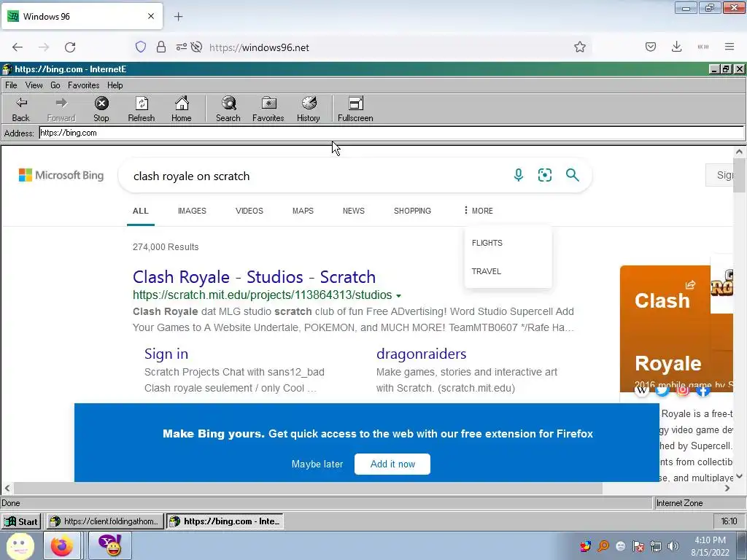Click Bing microphone voice search icon
This screenshot has width=747, height=560.
(x=519, y=175)
